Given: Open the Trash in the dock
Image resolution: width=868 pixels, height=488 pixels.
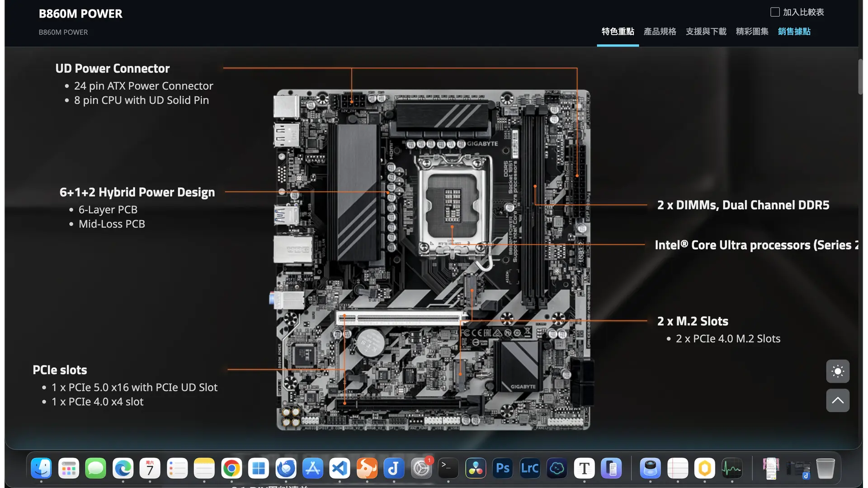Looking at the screenshot, I should click(825, 469).
